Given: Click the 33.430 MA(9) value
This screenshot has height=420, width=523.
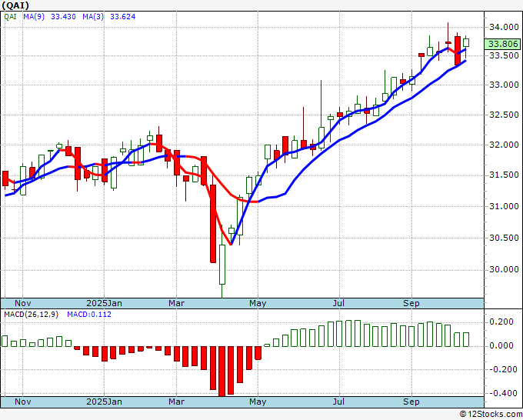Looking at the screenshot, I should [x=63, y=17].
